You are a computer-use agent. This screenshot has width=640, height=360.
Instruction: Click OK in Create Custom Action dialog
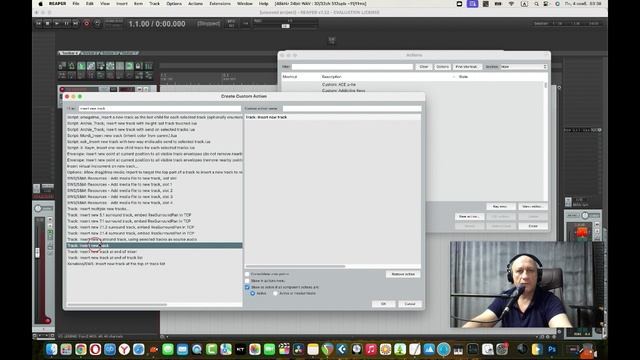click(383, 304)
